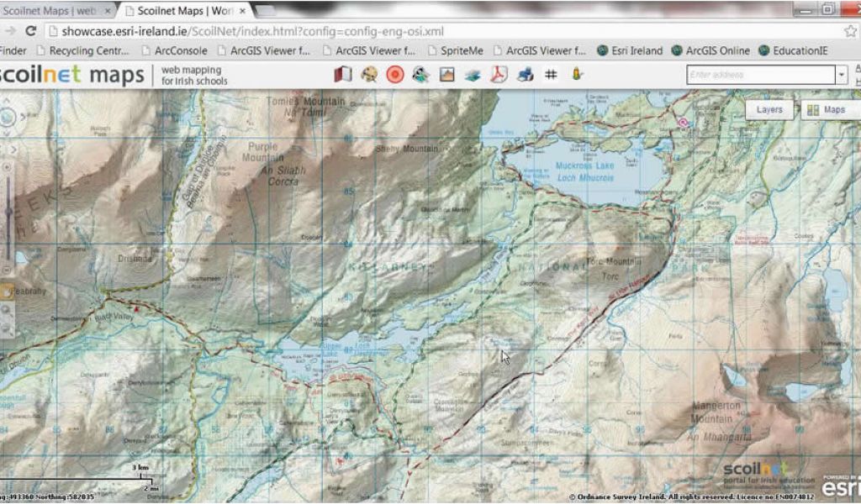
Task: Reload the page in browser
Action: pos(31,31)
